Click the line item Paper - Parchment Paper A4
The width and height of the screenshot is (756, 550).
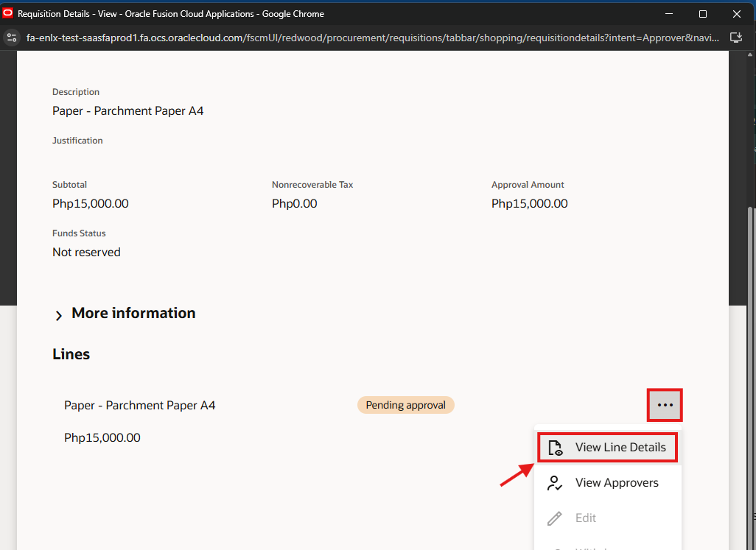(x=140, y=406)
